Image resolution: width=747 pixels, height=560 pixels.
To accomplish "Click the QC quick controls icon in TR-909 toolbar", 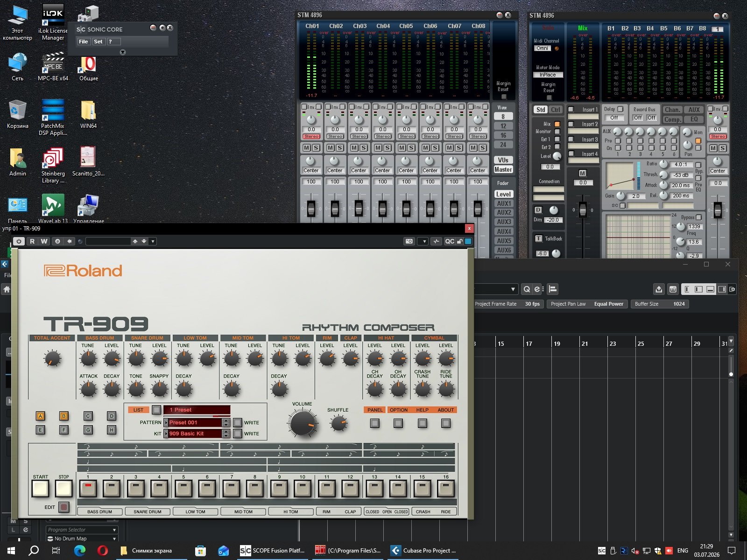I will click(x=449, y=241).
